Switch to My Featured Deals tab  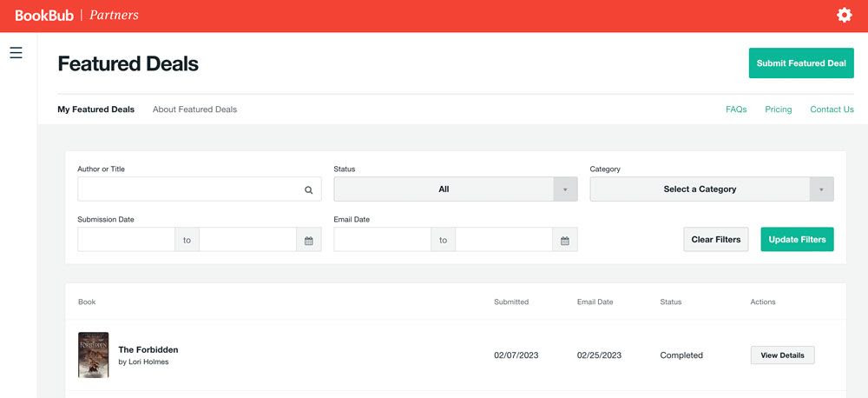(95, 109)
